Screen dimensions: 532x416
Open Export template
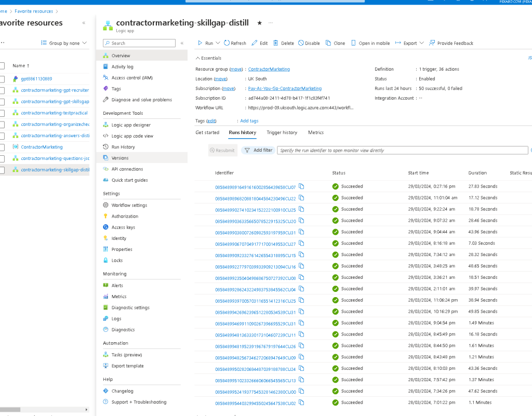[x=128, y=366]
